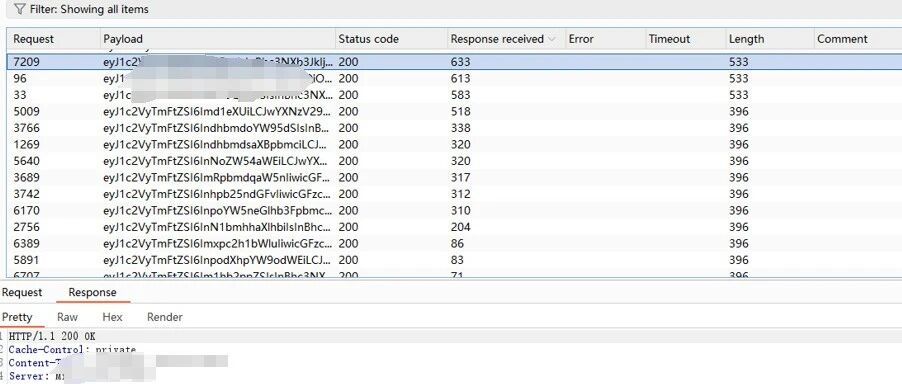This screenshot has width=902, height=384.
Task: Select the row with request 6389
Action: pos(454,244)
